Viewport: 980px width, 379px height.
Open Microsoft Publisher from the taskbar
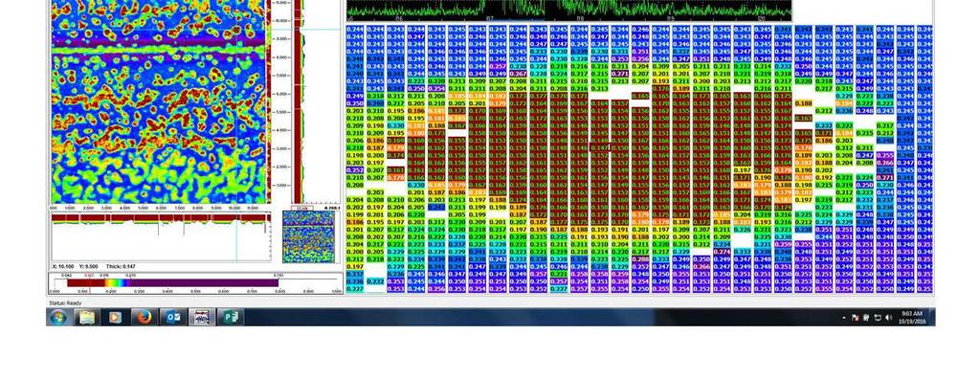(230, 317)
